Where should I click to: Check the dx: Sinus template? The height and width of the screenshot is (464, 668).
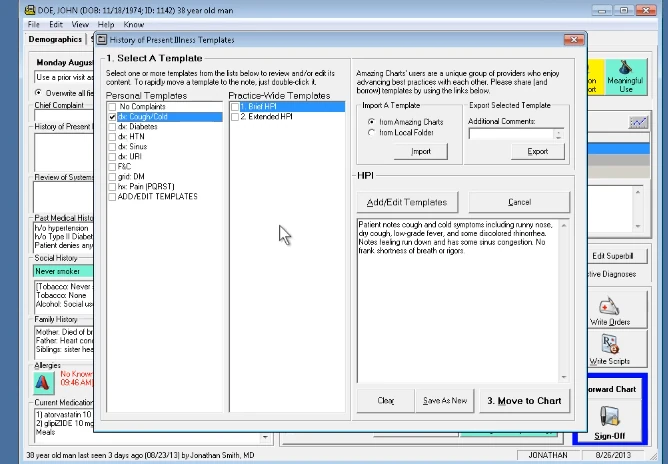[x=112, y=147]
